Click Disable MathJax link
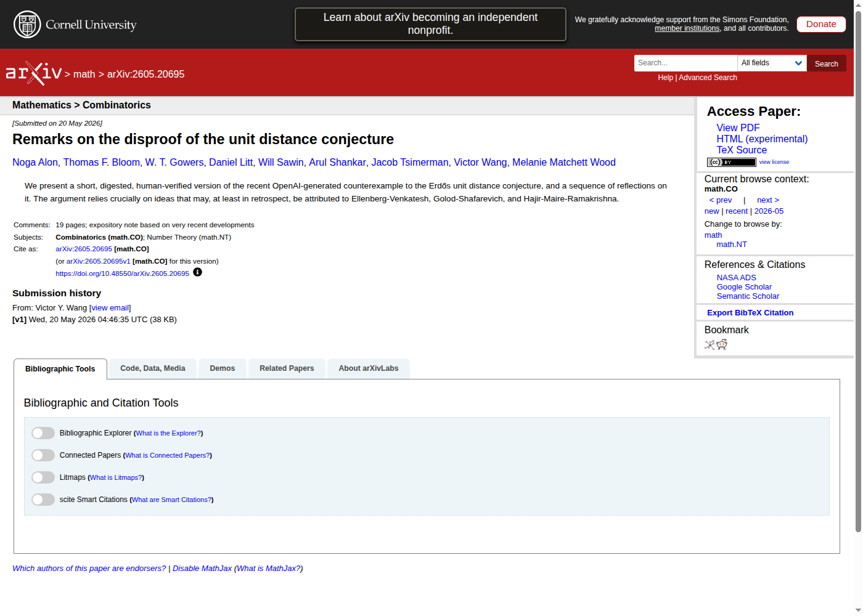This screenshot has height=616, width=863. (x=202, y=569)
